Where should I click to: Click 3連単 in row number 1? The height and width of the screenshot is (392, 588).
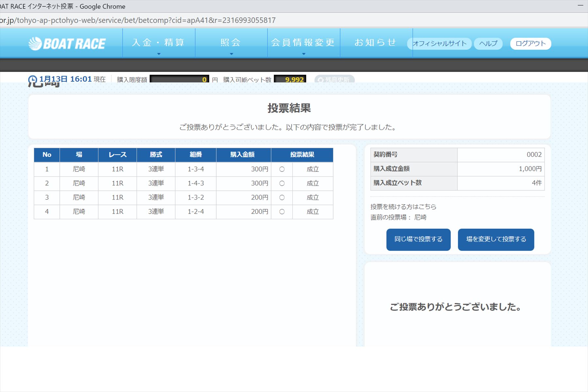[156, 169]
